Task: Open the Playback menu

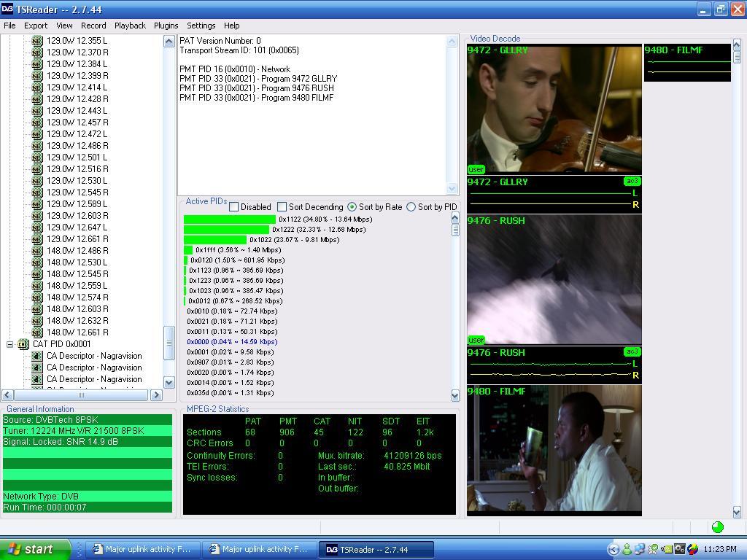Action: [x=130, y=26]
